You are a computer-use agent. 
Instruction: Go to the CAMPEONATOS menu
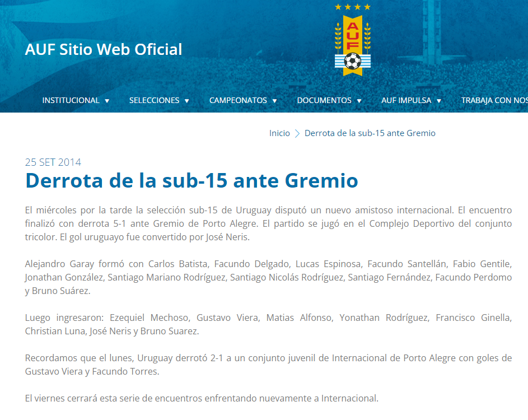pos(238,100)
